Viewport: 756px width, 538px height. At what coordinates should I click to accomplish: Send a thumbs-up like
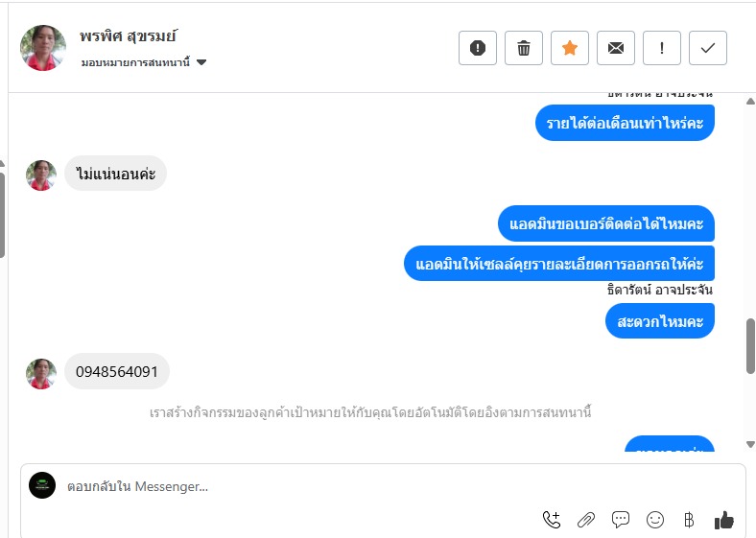coord(723,520)
